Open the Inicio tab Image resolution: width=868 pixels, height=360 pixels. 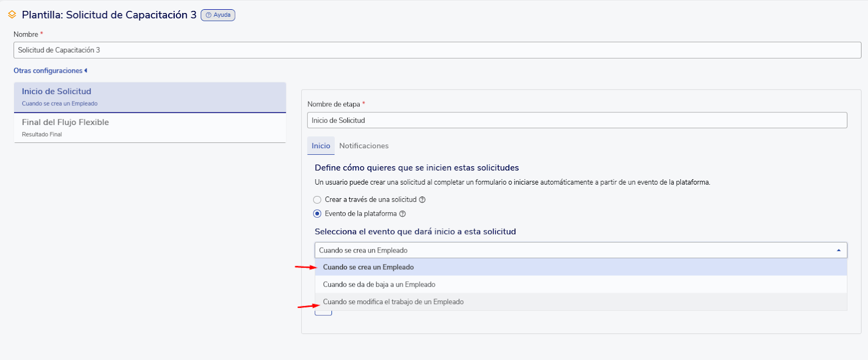(321, 146)
